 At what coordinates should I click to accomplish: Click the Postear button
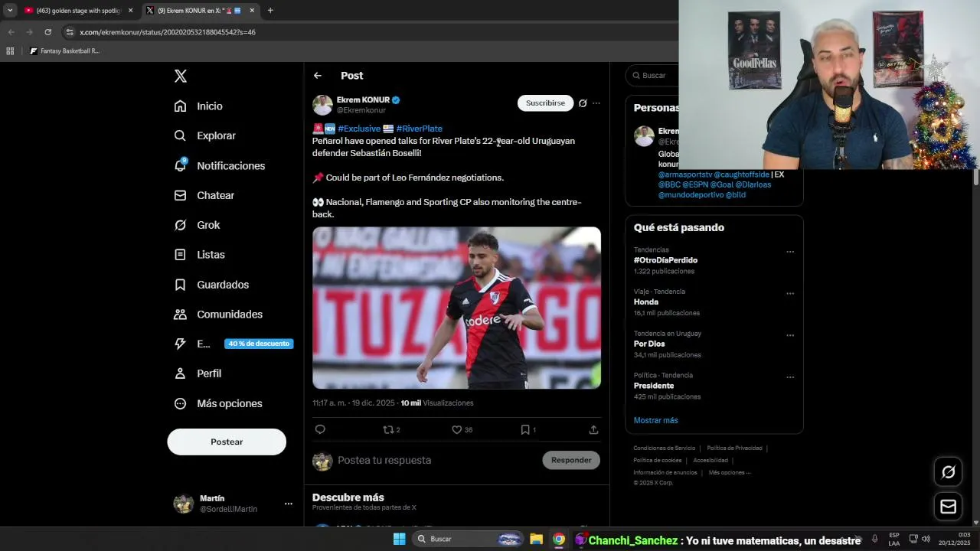pos(227,442)
